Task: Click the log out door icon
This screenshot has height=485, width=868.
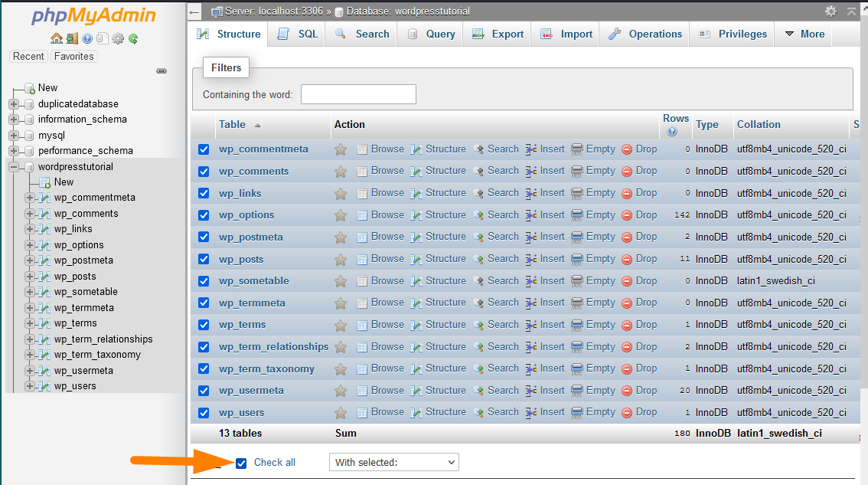Action: point(72,38)
